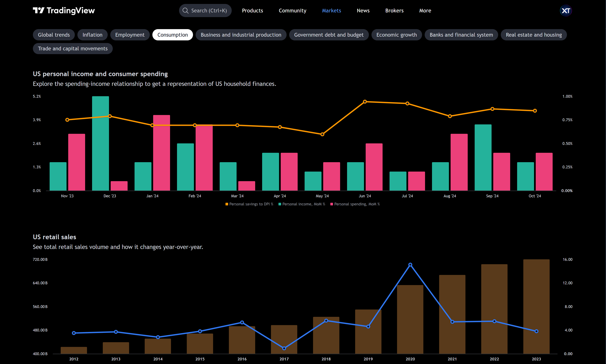Click Dec '23 teal personal income bar
This screenshot has width=606, height=364.
click(x=101, y=143)
